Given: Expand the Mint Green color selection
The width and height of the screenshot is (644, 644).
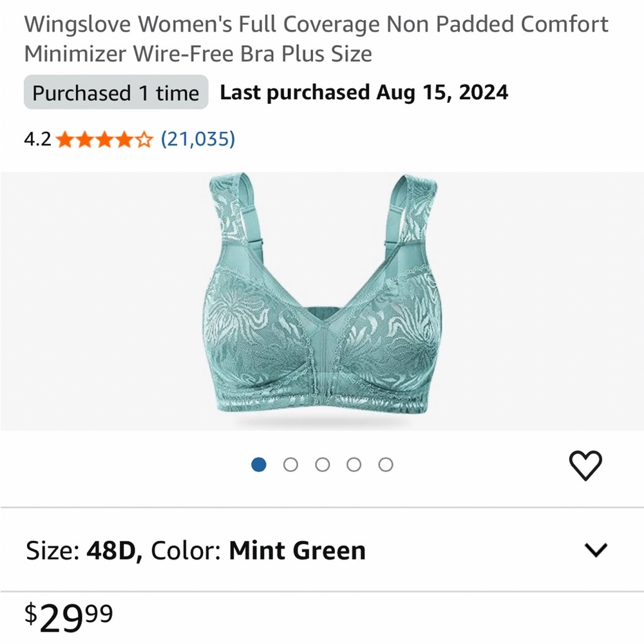Looking at the screenshot, I should (x=297, y=550).
